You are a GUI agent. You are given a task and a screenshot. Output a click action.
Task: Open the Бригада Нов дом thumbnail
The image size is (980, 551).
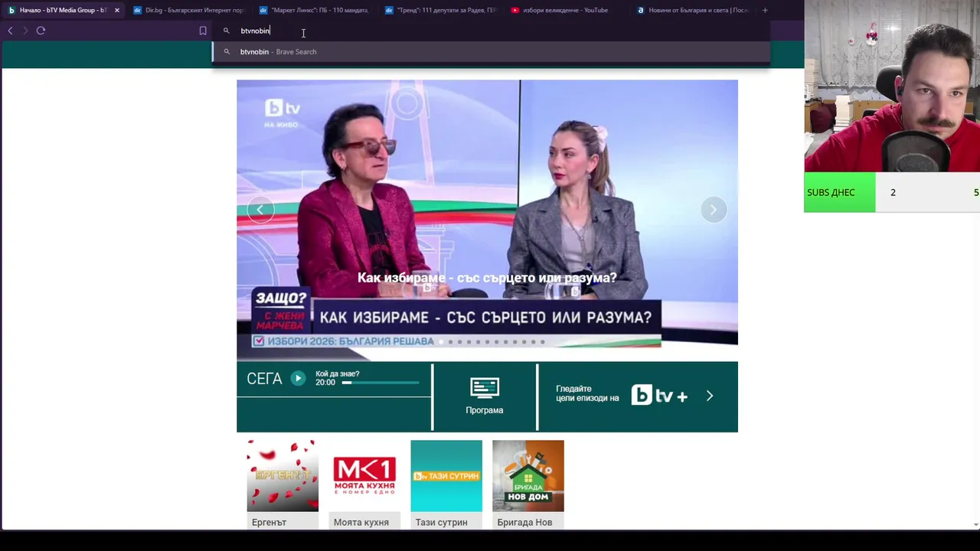tap(528, 475)
